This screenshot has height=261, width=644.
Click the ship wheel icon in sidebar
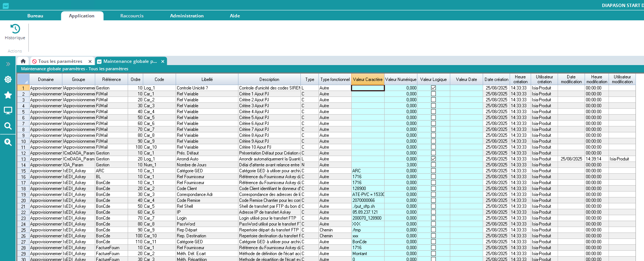[x=8, y=79]
